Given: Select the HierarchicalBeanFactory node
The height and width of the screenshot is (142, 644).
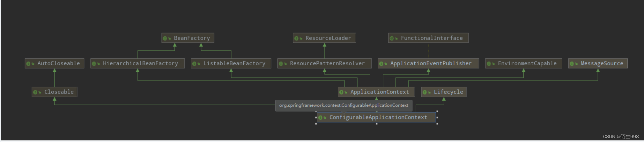Looking at the screenshot, I should (137, 63).
